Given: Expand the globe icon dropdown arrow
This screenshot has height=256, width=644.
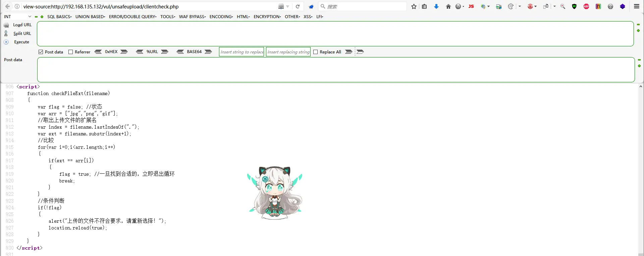Looking at the screenshot, I should [464, 6].
